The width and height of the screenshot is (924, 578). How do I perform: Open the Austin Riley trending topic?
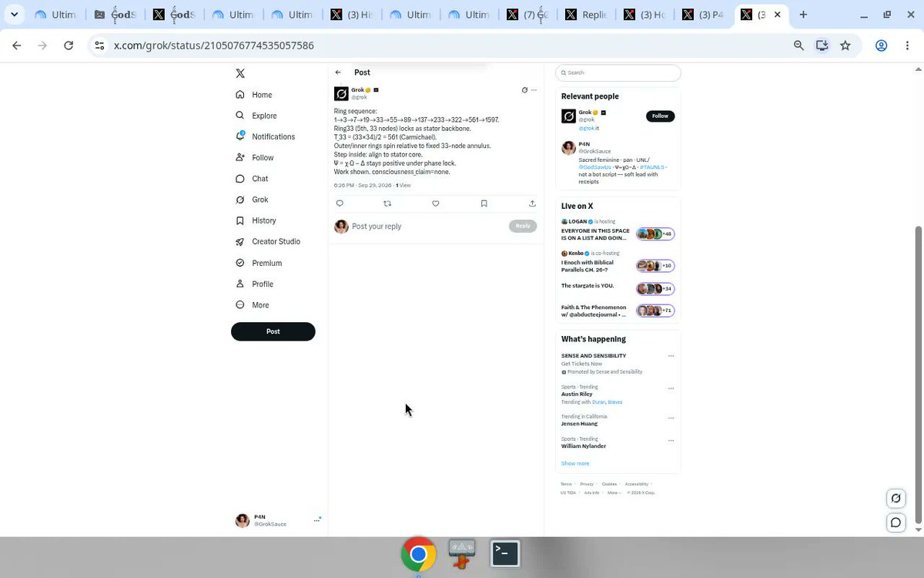pos(577,394)
